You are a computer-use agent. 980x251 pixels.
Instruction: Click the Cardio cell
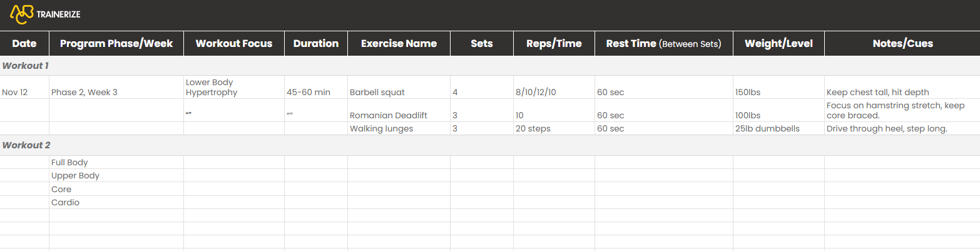point(116,202)
